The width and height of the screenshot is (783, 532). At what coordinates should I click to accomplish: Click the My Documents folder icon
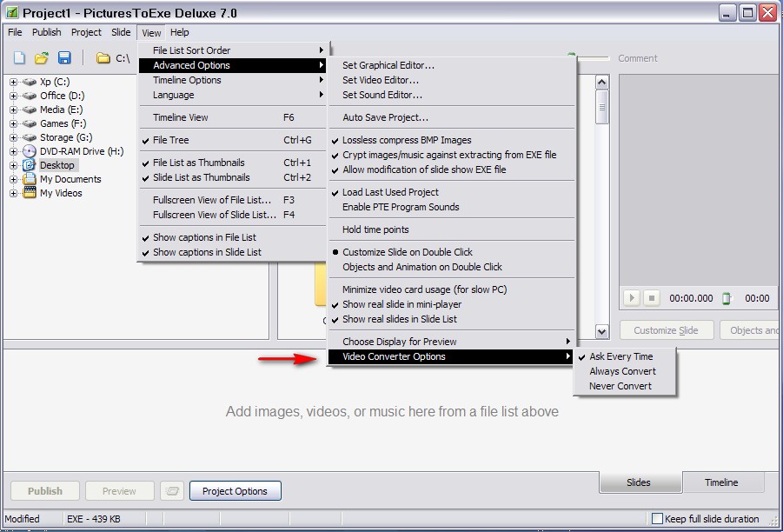click(x=30, y=179)
